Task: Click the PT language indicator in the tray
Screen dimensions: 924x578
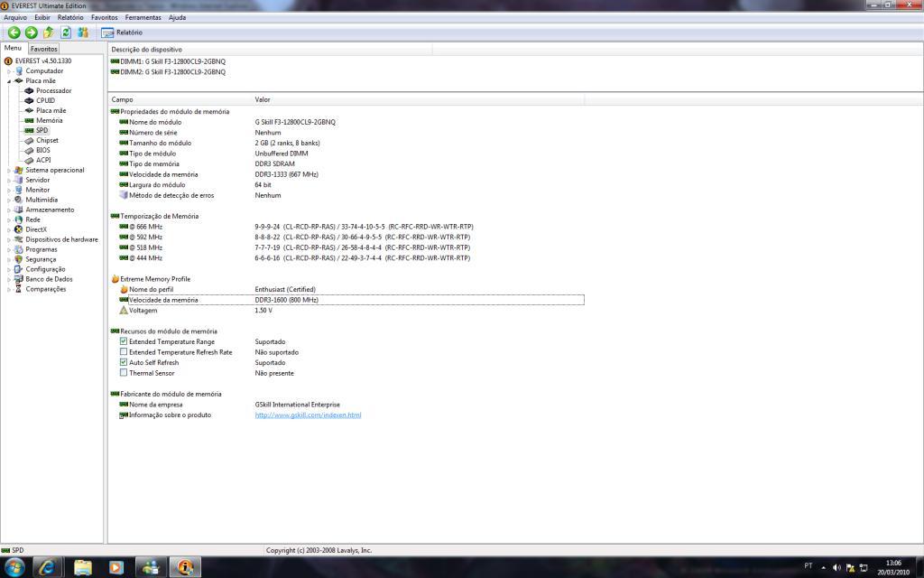Action: 808,565
